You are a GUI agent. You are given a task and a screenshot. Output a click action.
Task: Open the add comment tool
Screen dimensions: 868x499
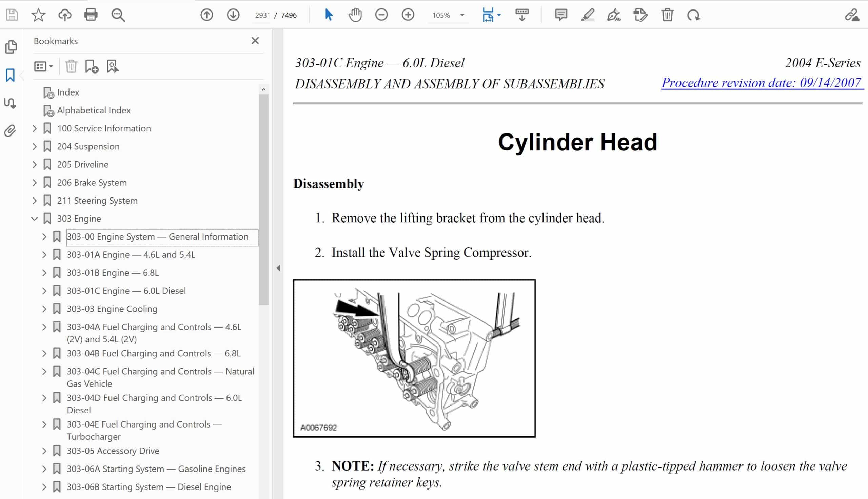(x=561, y=15)
